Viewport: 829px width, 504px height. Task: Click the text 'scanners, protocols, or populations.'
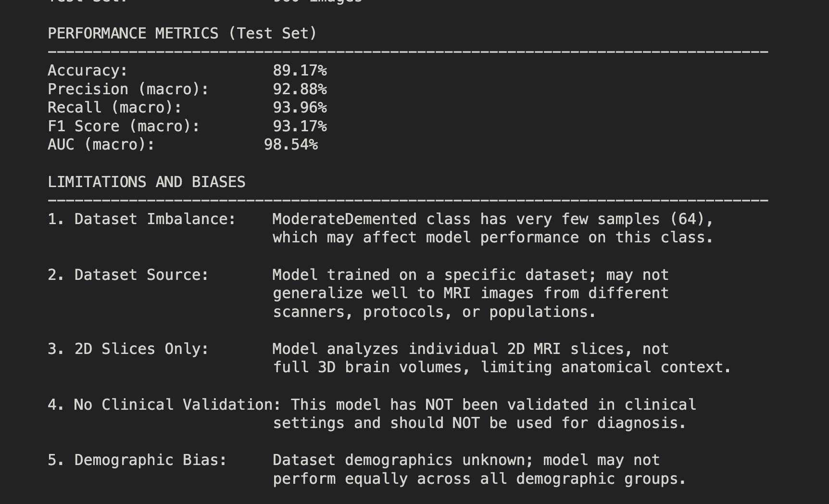pyautogui.click(x=434, y=312)
